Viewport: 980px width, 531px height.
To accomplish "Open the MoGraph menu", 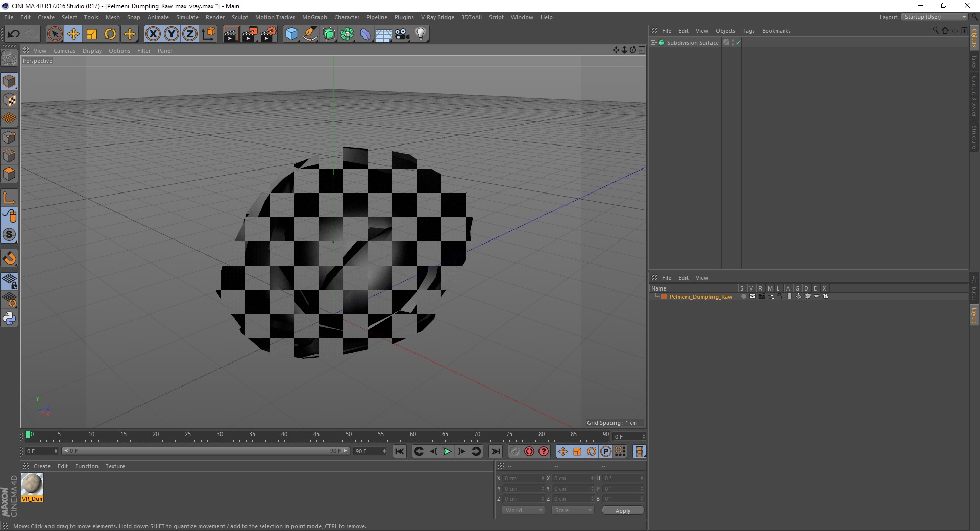I will [x=314, y=17].
